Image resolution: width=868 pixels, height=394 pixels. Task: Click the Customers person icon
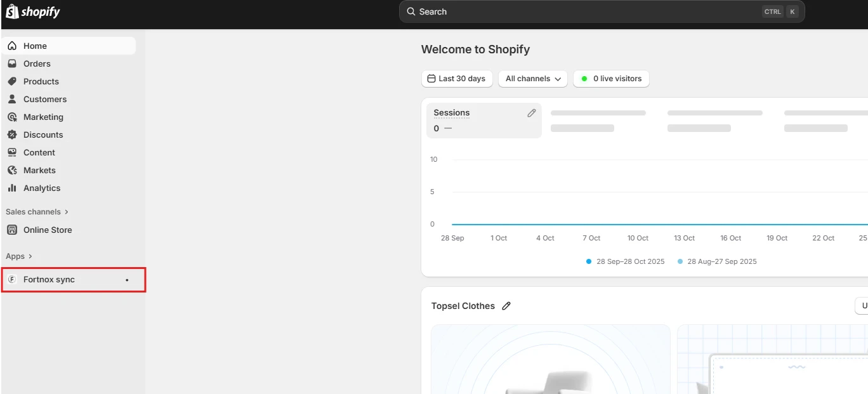[12, 99]
